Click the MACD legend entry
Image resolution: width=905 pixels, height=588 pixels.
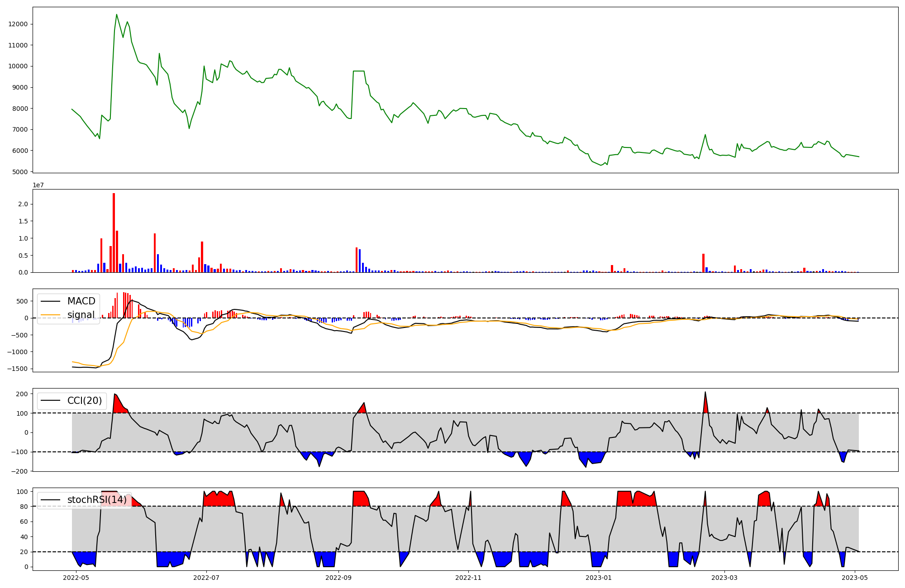coord(81,301)
